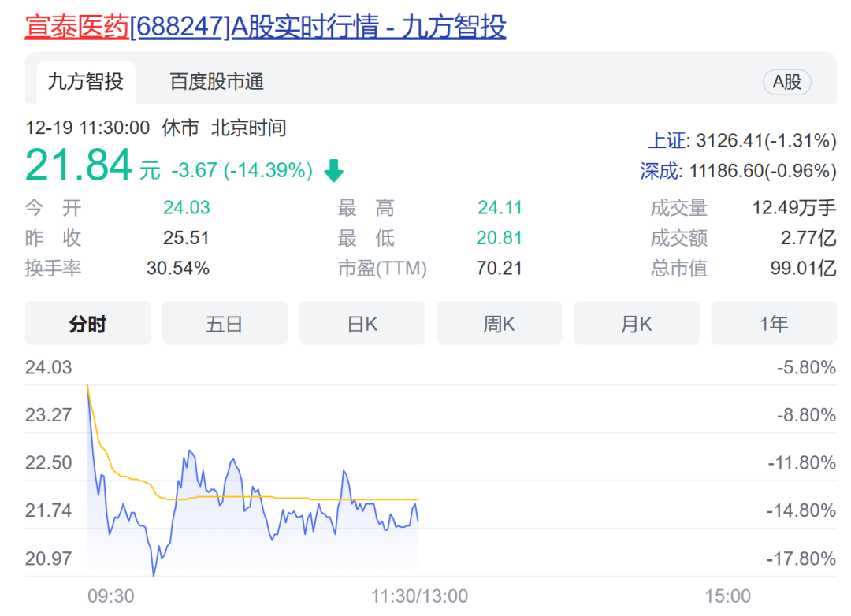The width and height of the screenshot is (851, 616).
Task: Click the 22.50 price axis label
Action: tap(48, 463)
